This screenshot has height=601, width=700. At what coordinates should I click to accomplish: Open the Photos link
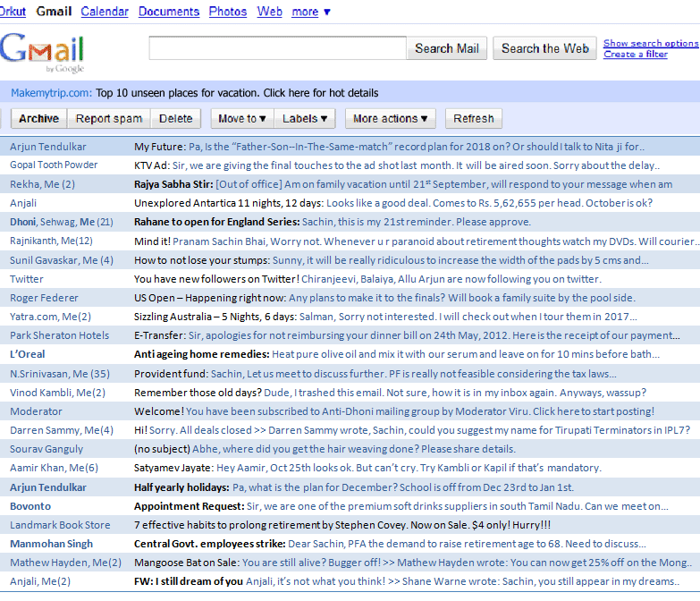(x=228, y=11)
